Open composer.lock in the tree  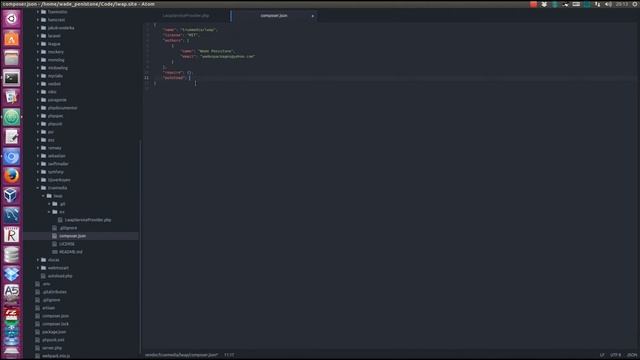point(55,324)
